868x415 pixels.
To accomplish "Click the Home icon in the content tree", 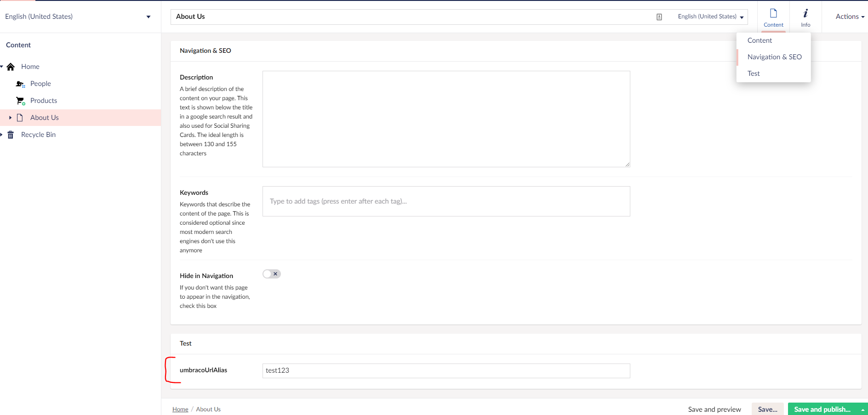I will (x=10, y=67).
